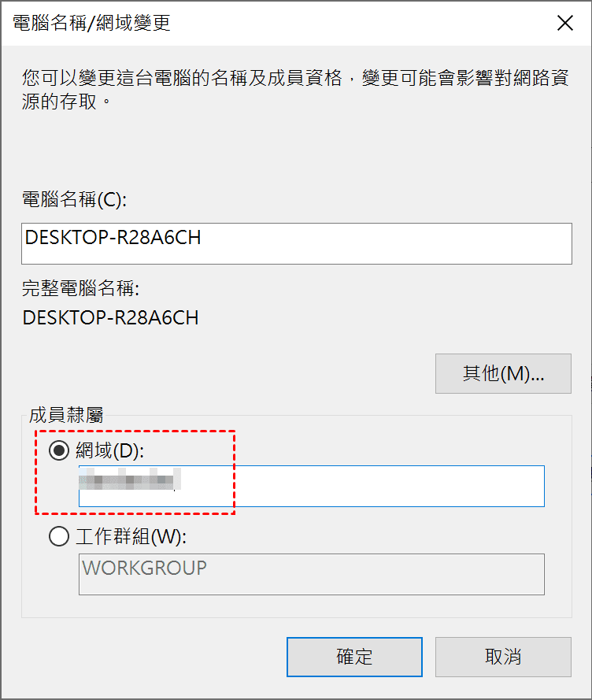Viewport: 592px width, 700px height.
Task: Click the blurred domain name text
Action: [x=130, y=479]
